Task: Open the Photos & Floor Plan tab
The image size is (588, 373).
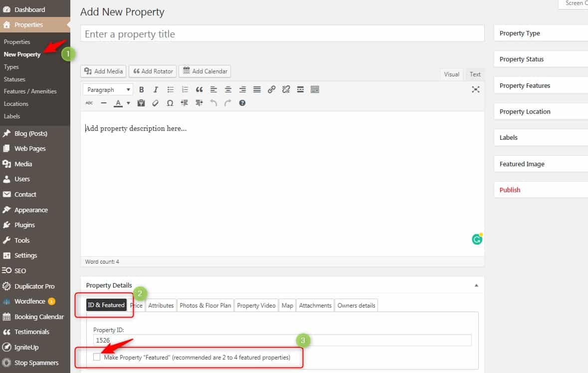Action: coord(205,305)
